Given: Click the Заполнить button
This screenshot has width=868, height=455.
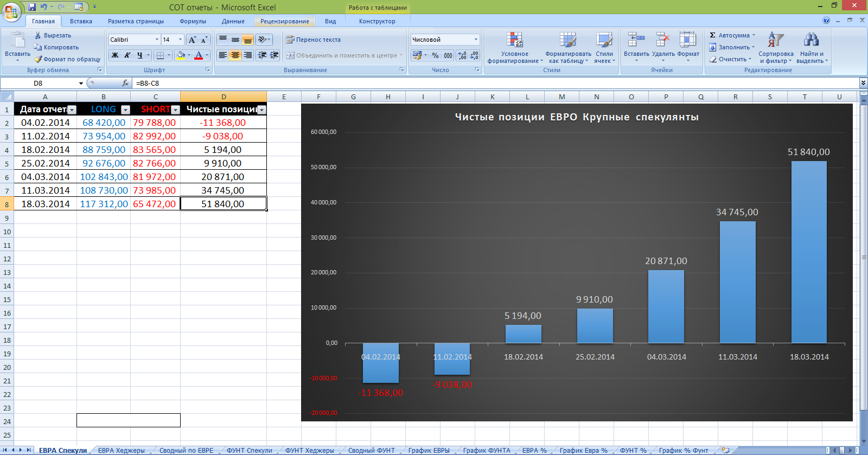Looking at the screenshot, I should pyautogui.click(x=732, y=47).
